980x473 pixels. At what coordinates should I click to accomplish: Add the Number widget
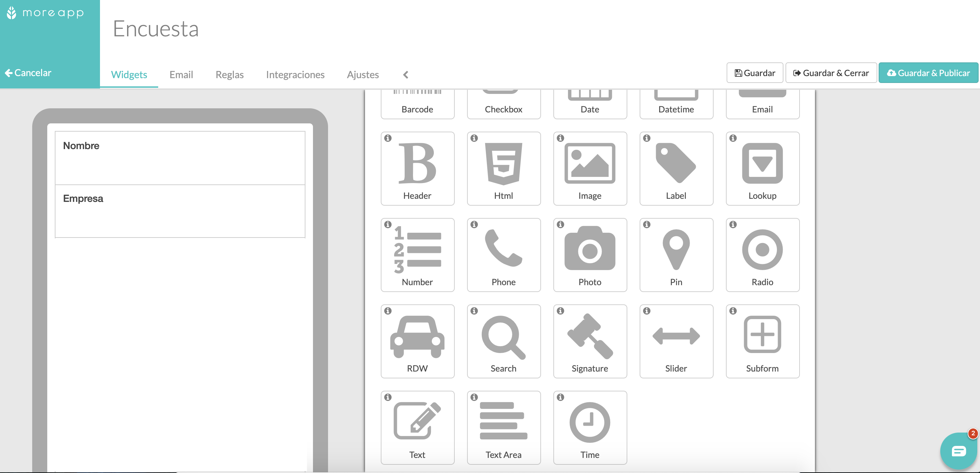click(x=417, y=255)
